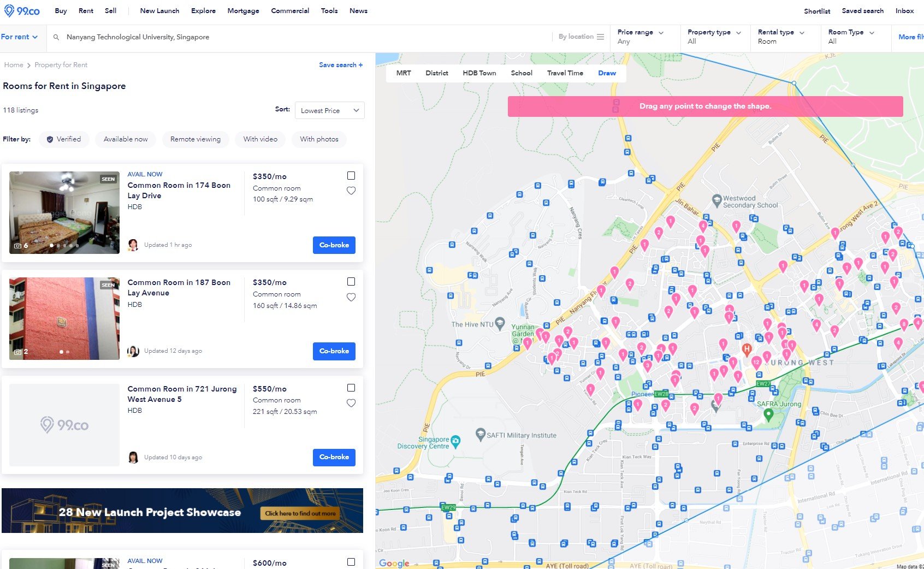Open More filters
The width and height of the screenshot is (924, 569).
[x=911, y=37]
